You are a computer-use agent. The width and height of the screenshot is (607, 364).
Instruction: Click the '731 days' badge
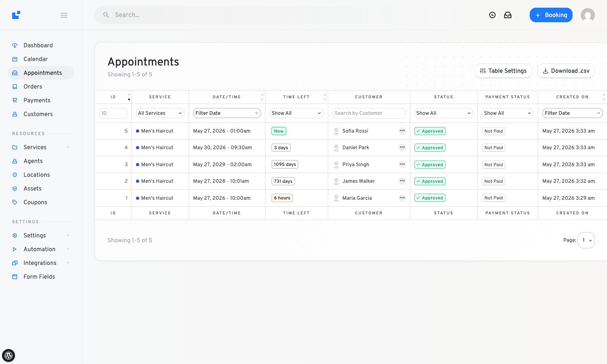click(283, 181)
